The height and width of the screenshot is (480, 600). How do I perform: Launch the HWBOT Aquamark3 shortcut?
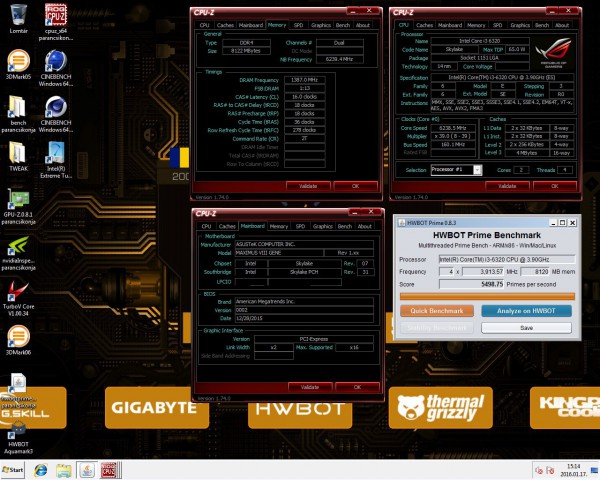point(18,438)
